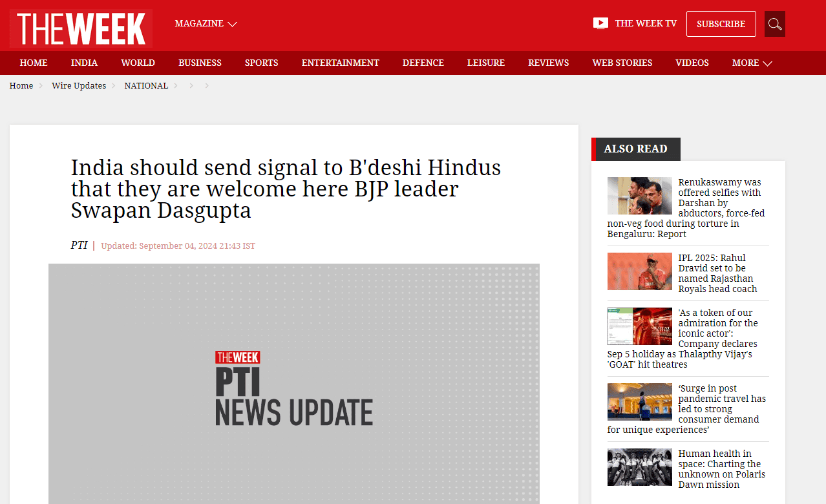The height and width of the screenshot is (504, 826).
Task: Click The Week TV play icon
Action: 600,23
